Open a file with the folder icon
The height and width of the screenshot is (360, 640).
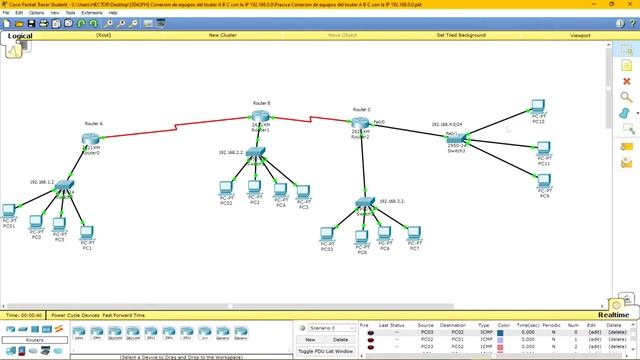[x=19, y=24]
